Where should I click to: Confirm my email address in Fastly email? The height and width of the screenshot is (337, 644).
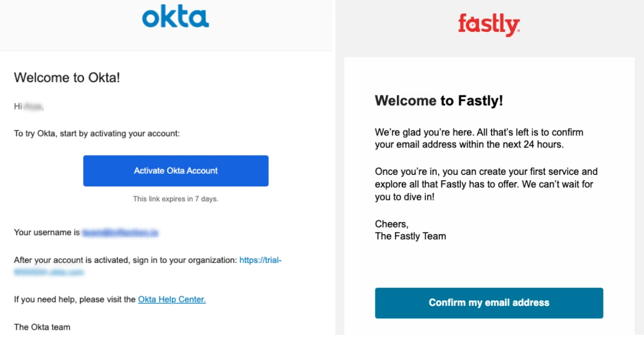pyautogui.click(x=489, y=302)
